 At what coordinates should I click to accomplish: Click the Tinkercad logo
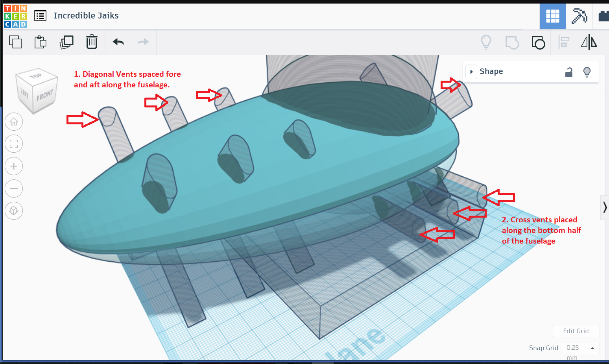click(x=15, y=16)
